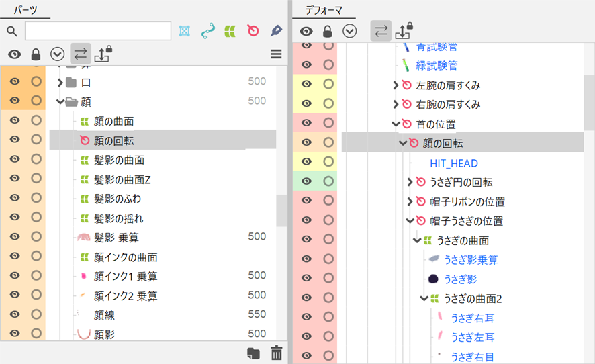Expand the 口 folder in Parts list
The image size is (595, 364).
click(x=60, y=83)
